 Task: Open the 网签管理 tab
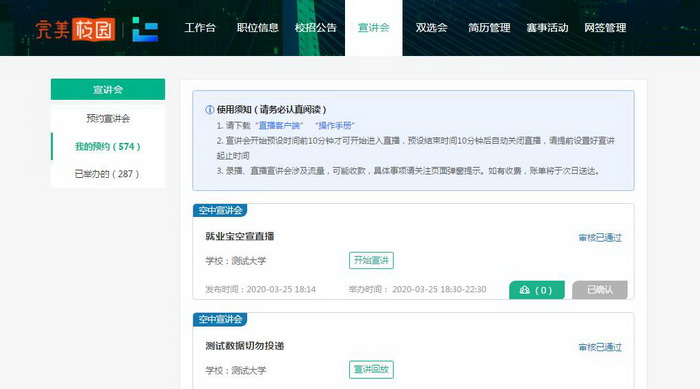coord(605,28)
